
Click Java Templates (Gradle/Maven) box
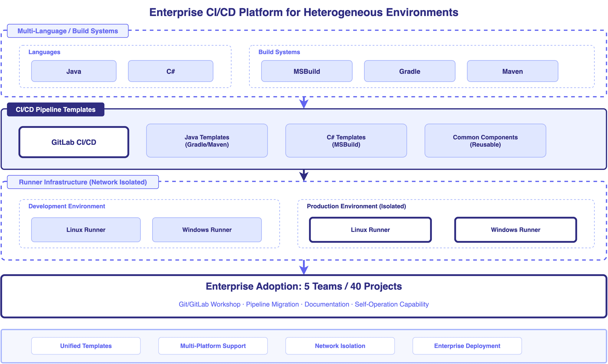[207, 141]
